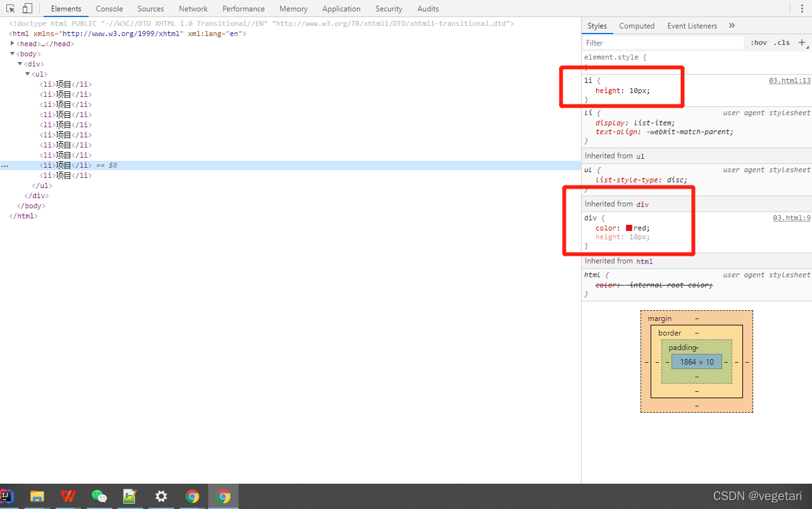Click the 1864 × 10 content box
812x509 pixels.
click(697, 362)
